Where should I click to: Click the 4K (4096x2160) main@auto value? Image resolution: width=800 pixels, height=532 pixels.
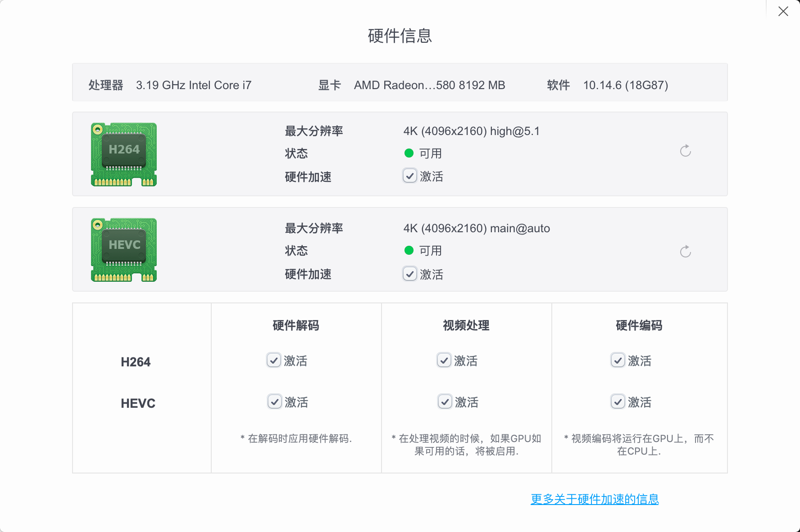click(x=477, y=228)
